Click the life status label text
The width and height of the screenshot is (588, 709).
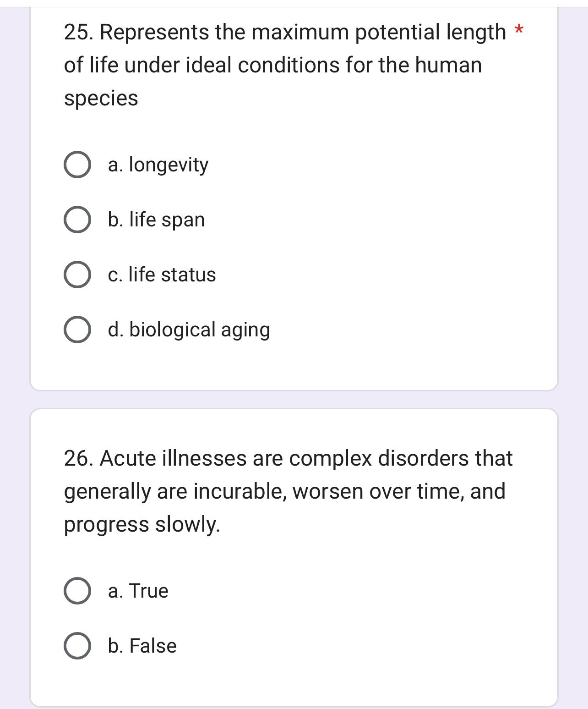(162, 275)
